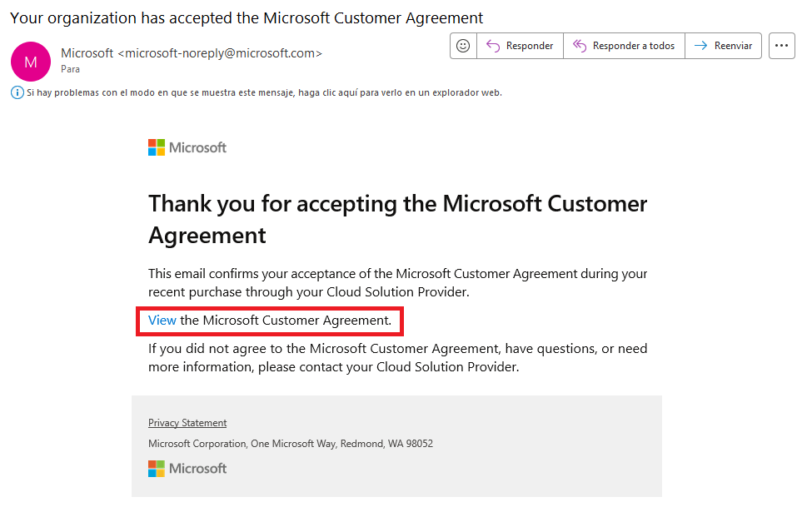Open the emoji reaction smiley icon
The width and height of the screenshot is (807, 532).
463,46
